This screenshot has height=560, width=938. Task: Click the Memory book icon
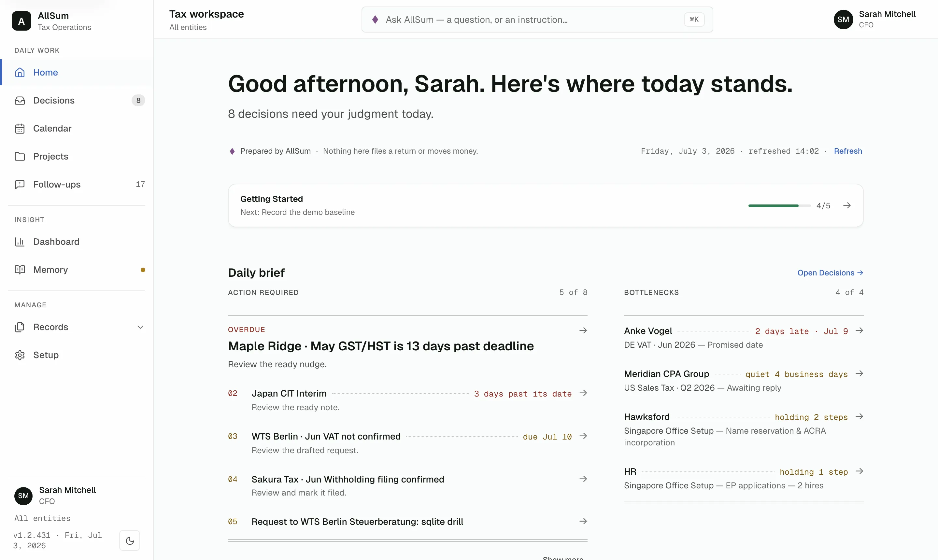[x=20, y=270]
